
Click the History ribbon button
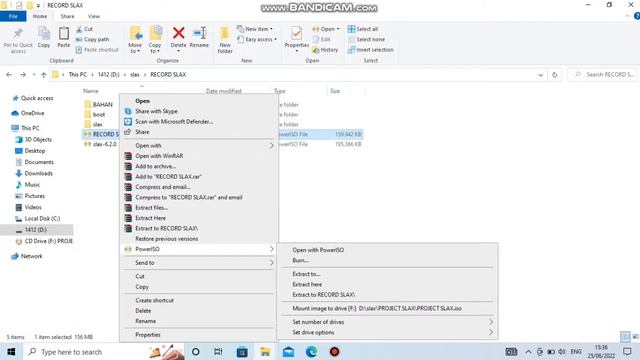pyautogui.click(x=325, y=50)
